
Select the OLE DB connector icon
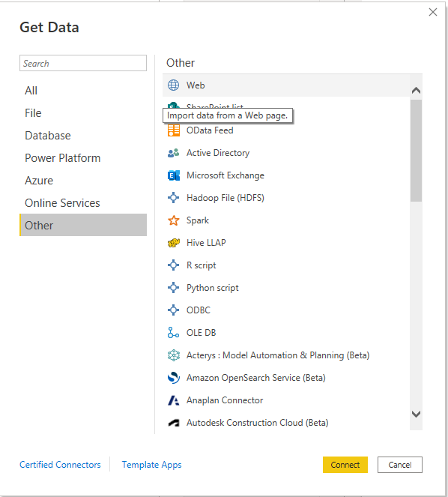(x=173, y=333)
